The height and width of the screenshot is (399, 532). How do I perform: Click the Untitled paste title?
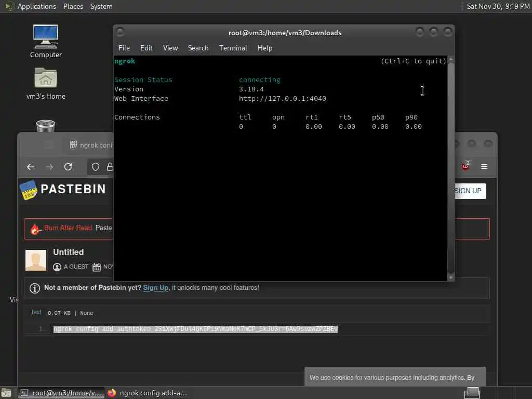pyautogui.click(x=68, y=252)
